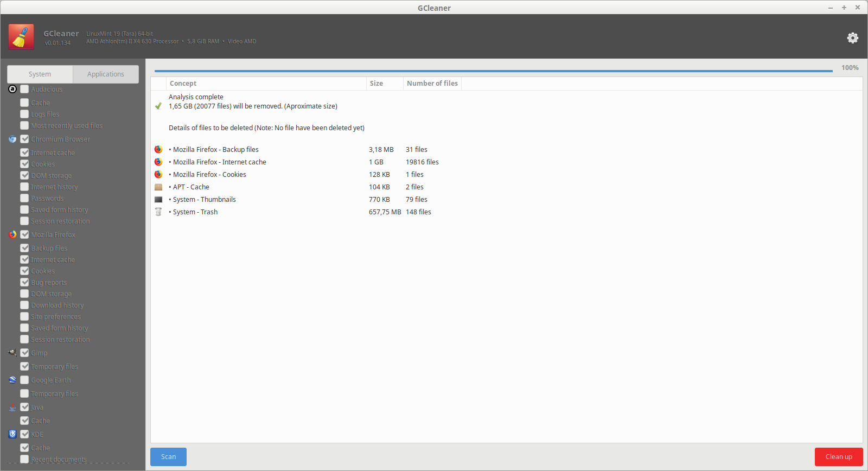
Task: Uncheck Java Cache checkbox
Action: (x=24, y=421)
